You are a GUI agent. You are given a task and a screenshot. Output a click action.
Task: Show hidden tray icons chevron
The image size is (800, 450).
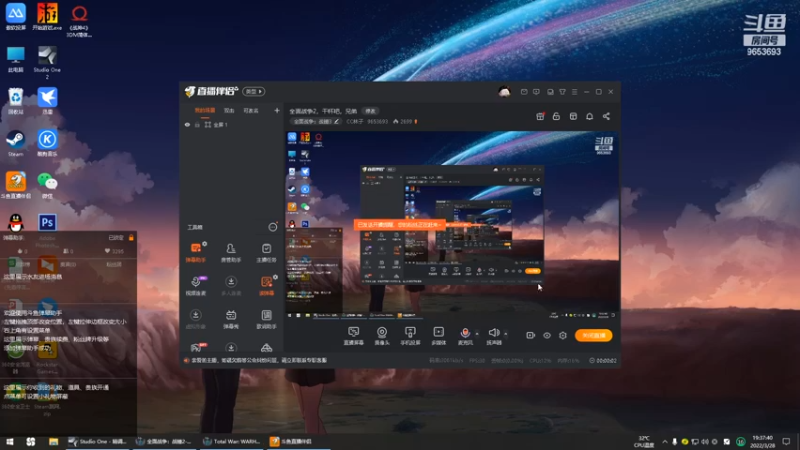(x=665, y=442)
